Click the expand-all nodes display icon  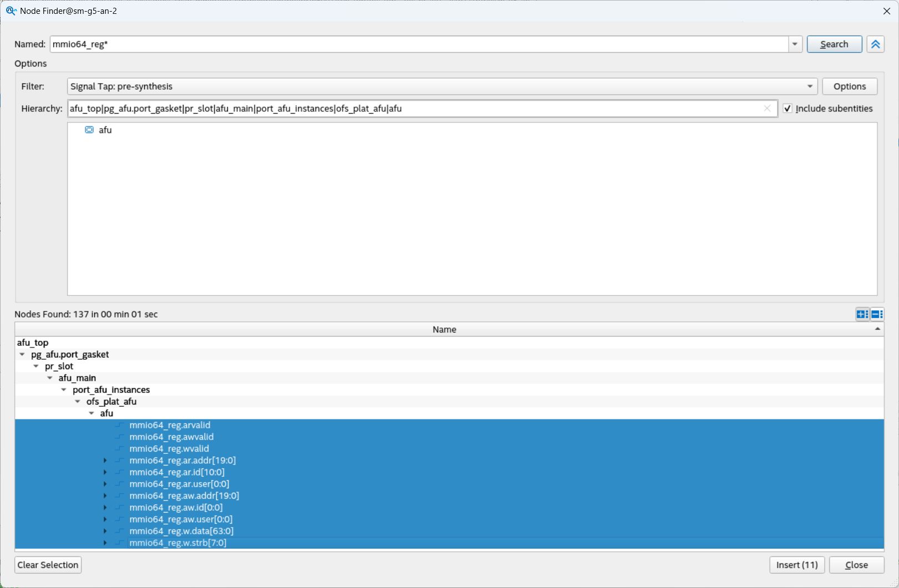862,314
